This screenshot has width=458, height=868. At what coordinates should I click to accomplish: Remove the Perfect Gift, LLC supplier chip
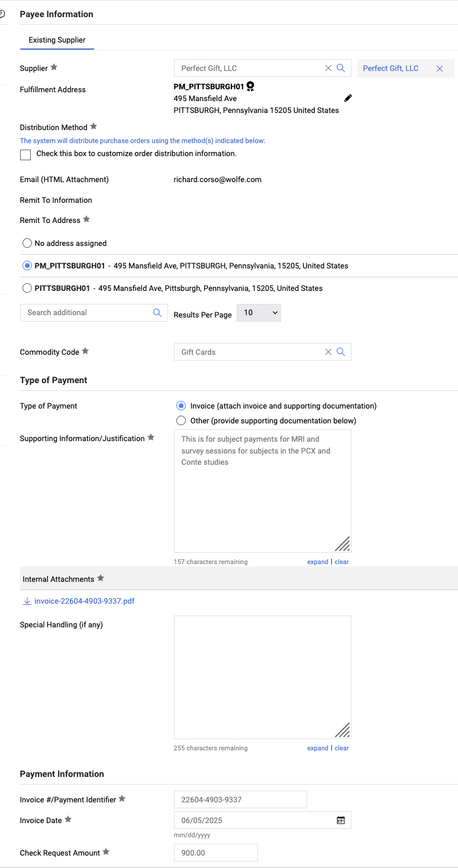tap(440, 69)
